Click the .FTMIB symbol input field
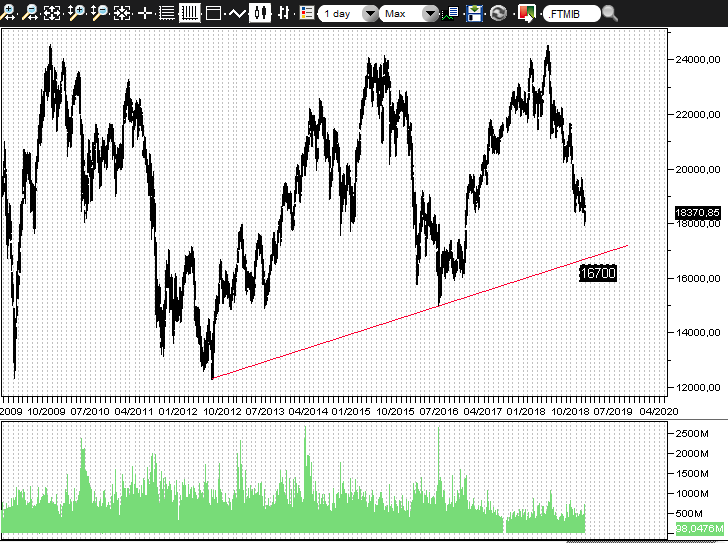This screenshot has width=728, height=543. point(572,14)
